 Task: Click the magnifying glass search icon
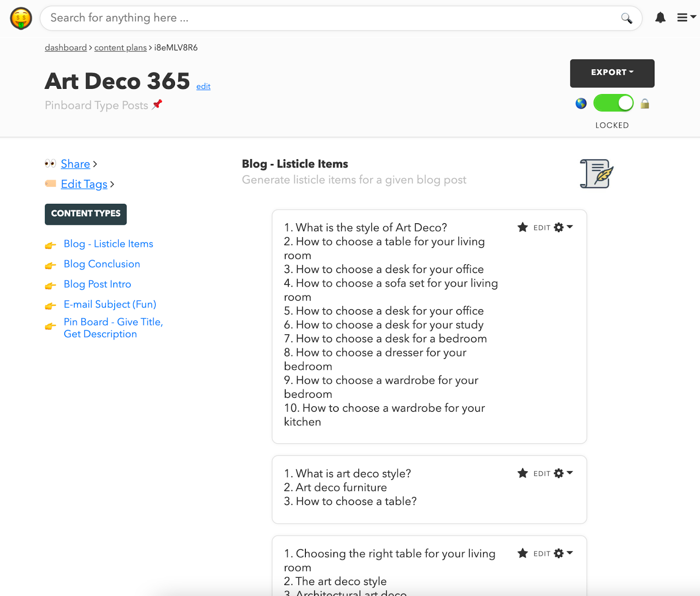626,18
